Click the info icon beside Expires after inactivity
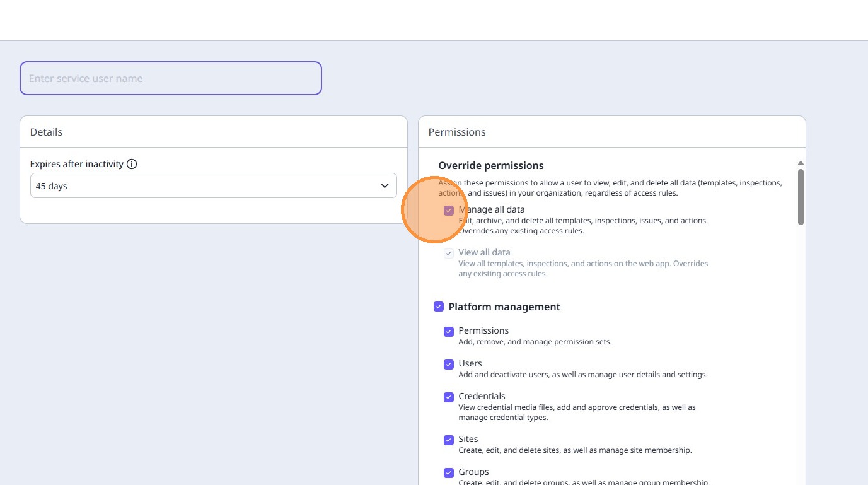The image size is (868, 485). pyautogui.click(x=132, y=164)
